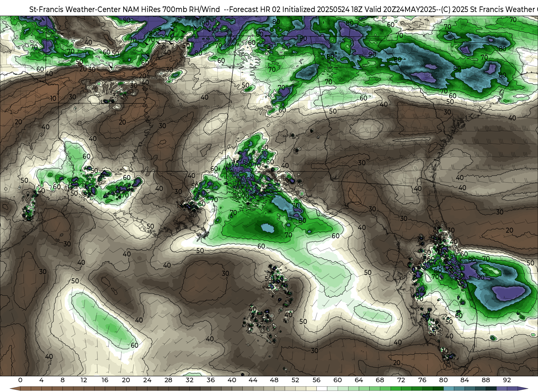538x392 pixels.
Task: Select the 16 tick label on the color scale
Action: click(x=105, y=380)
